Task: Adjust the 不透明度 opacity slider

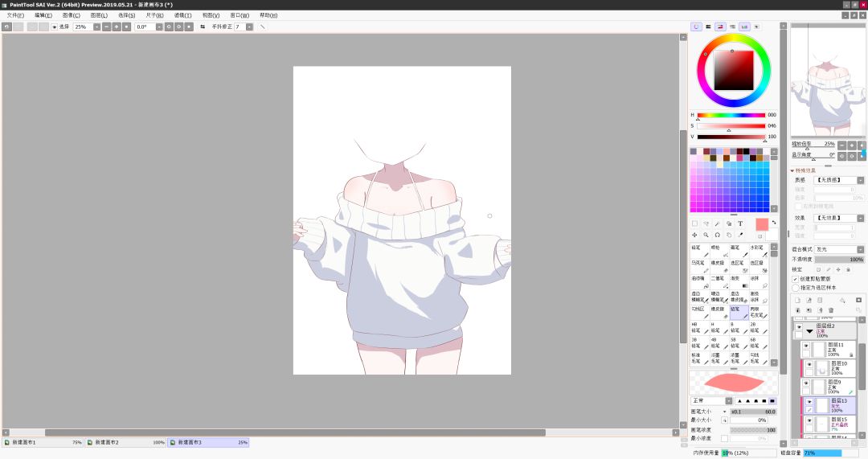Action: [839, 259]
